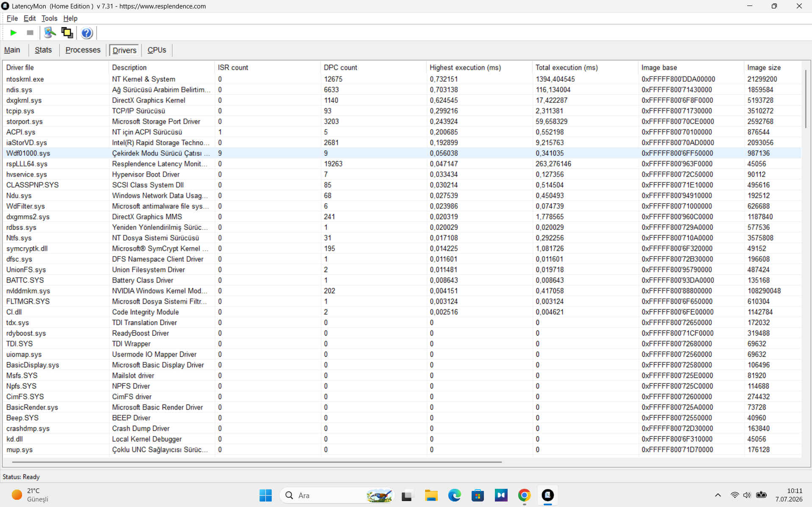This screenshot has height=507, width=812.
Task: Select the ACPI.sys driver row
Action: (x=402, y=132)
